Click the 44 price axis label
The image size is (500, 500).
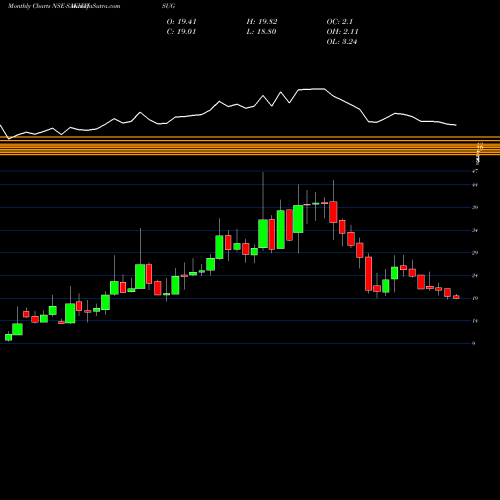475,185
